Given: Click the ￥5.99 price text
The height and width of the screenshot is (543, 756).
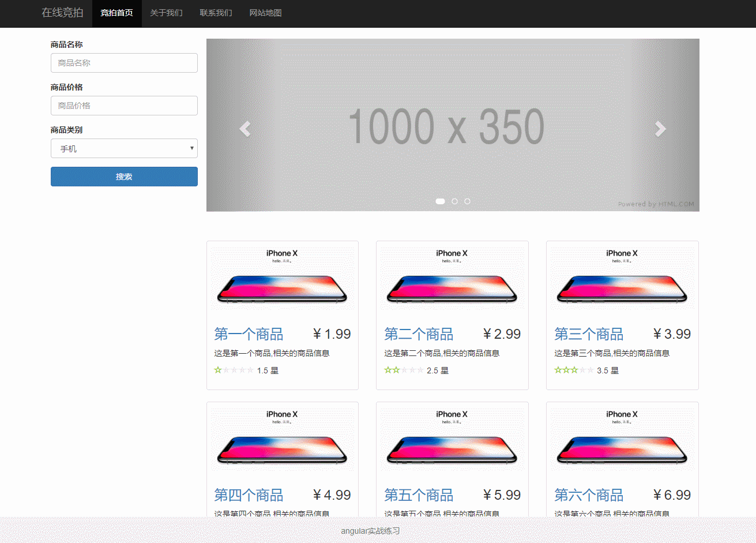Looking at the screenshot, I should click(502, 495).
